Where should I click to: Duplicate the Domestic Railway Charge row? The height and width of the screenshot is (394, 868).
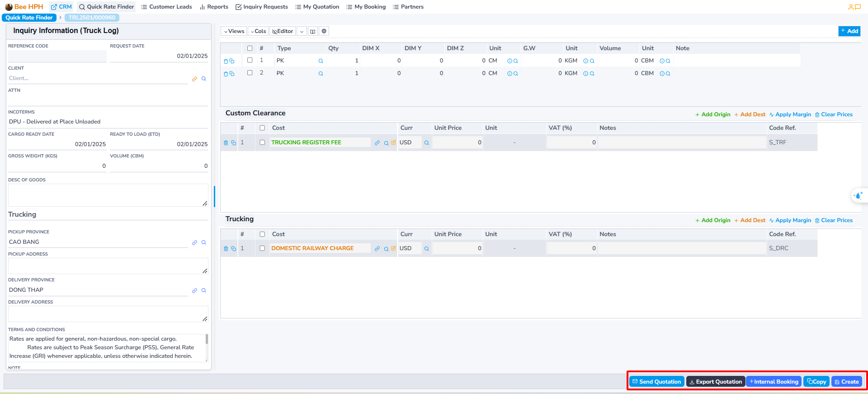[234, 249]
